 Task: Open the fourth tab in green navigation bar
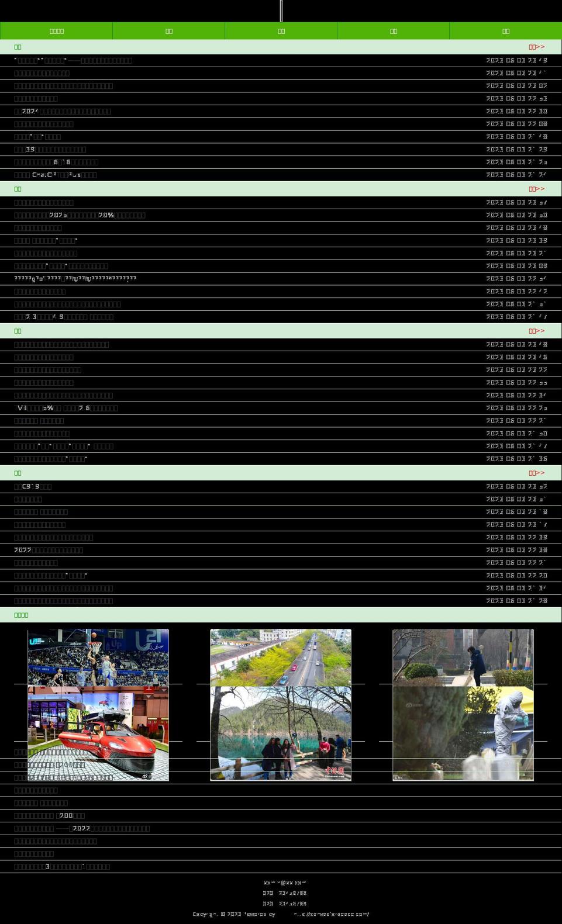tap(394, 31)
